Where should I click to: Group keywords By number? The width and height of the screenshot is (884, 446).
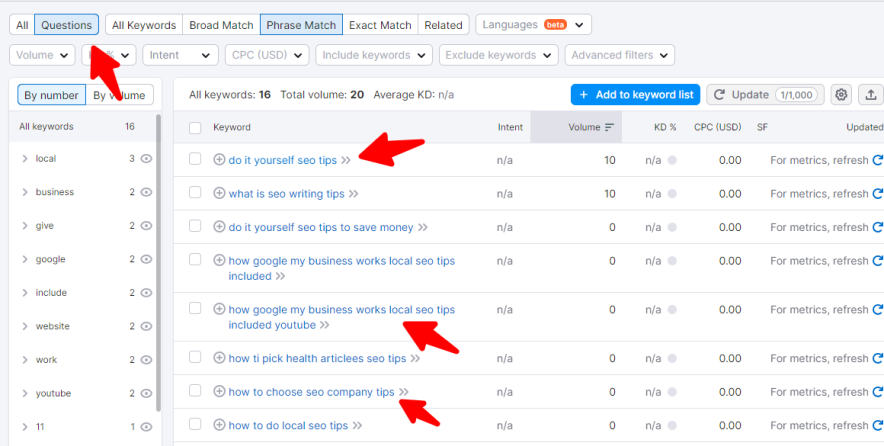click(51, 95)
